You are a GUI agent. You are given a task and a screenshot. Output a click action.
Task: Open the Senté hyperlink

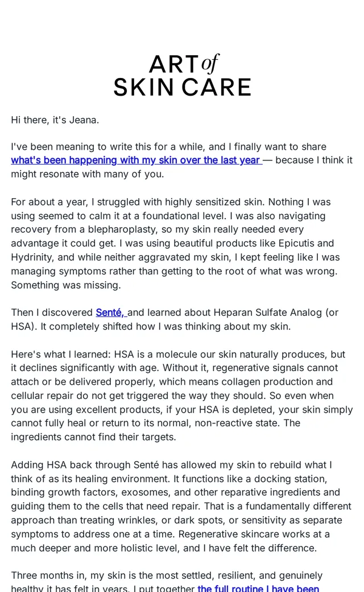point(111,313)
